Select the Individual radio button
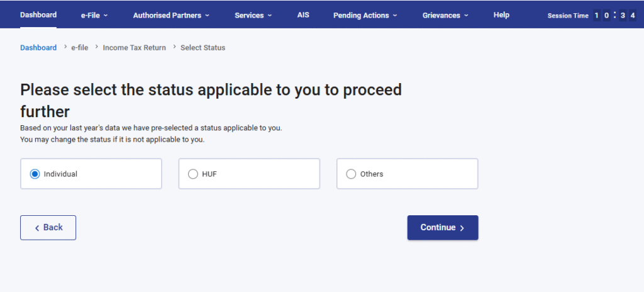 point(35,174)
